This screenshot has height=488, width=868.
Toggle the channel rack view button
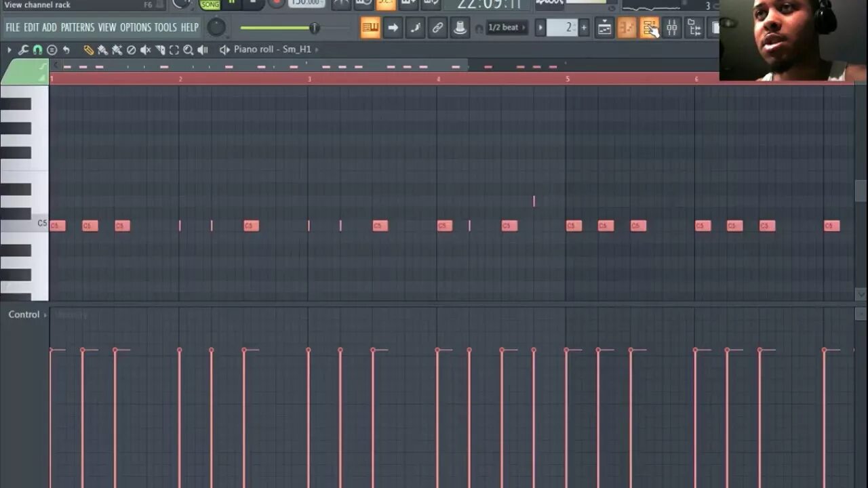[x=649, y=28]
